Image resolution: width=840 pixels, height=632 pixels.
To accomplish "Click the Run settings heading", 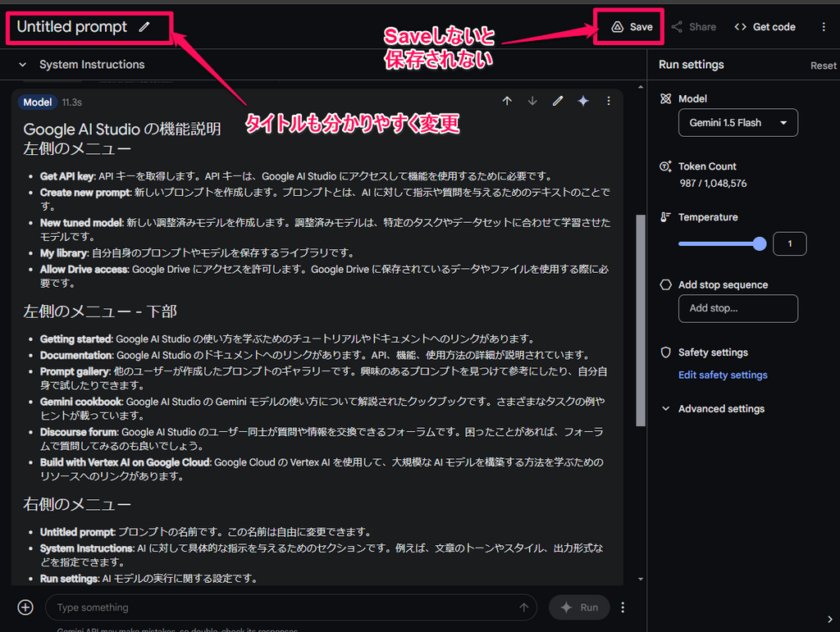I will pyautogui.click(x=691, y=65).
